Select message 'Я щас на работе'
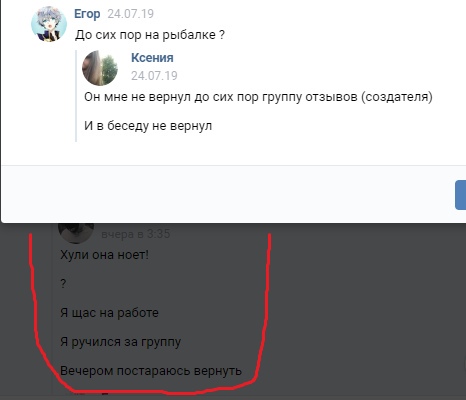Screen dimensions: 466x400 (x=109, y=313)
